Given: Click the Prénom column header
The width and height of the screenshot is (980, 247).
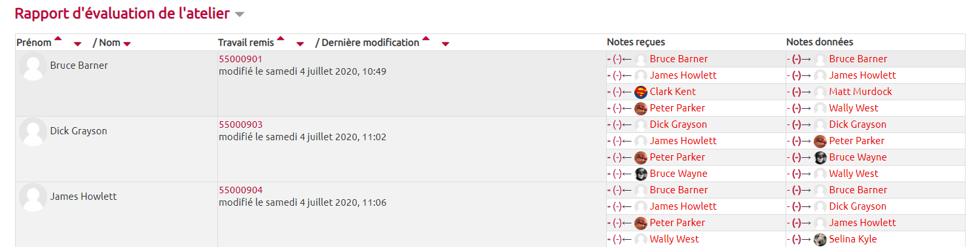Looking at the screenshot, I should 34,43.
